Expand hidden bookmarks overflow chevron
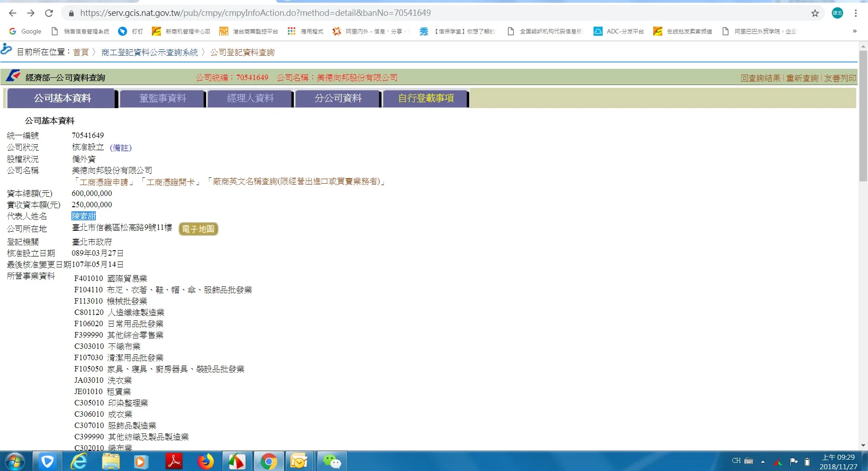Viewport: 868px width, 471px height. click(854, 31)
